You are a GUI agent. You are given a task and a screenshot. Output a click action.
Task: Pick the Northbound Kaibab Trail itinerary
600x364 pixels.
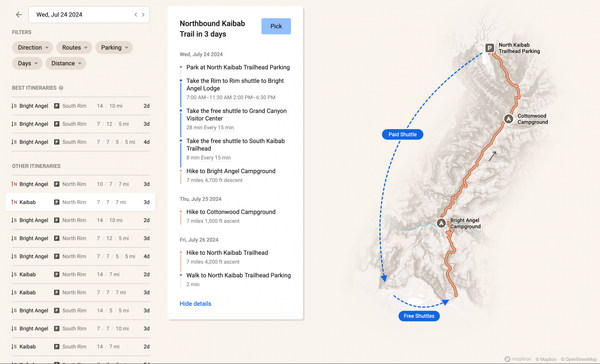click(x=276, y=26)
